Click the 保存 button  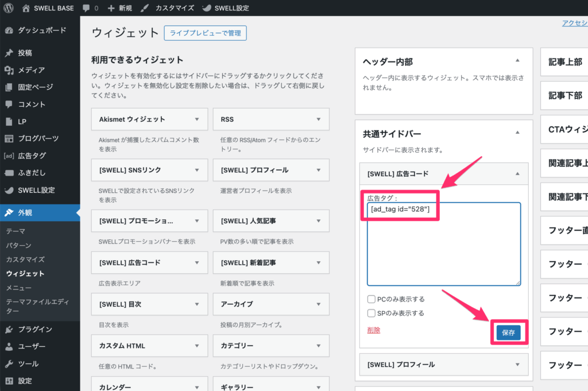(508, 332)
